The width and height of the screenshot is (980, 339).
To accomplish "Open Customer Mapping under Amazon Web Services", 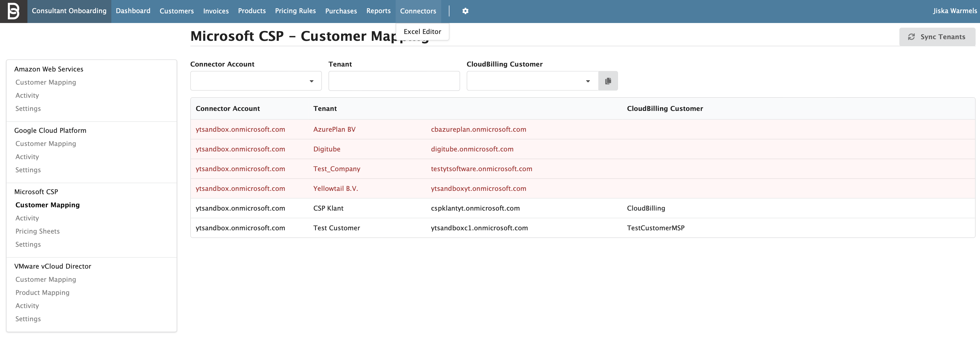I will (x=46, y=82).
